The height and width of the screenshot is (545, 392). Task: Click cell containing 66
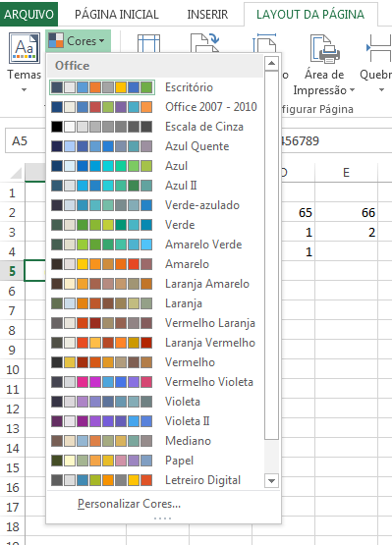click(346, 212)
